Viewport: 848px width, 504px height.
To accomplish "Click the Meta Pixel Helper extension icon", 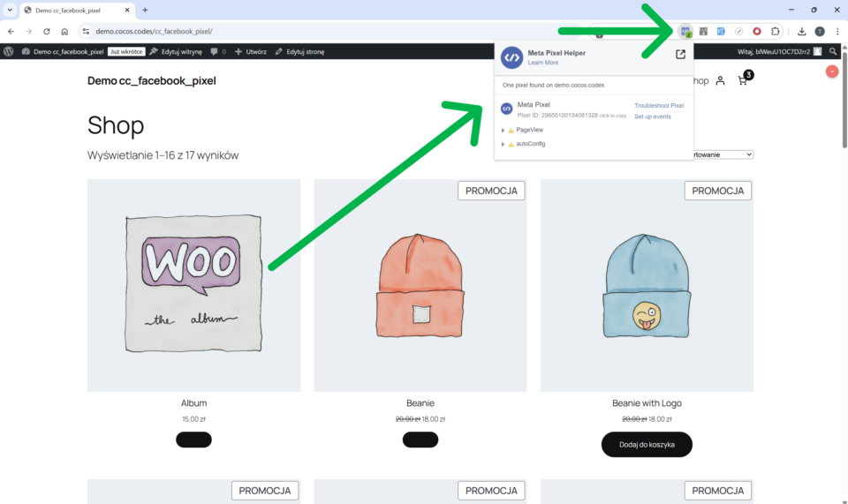I will pos(685,31).
